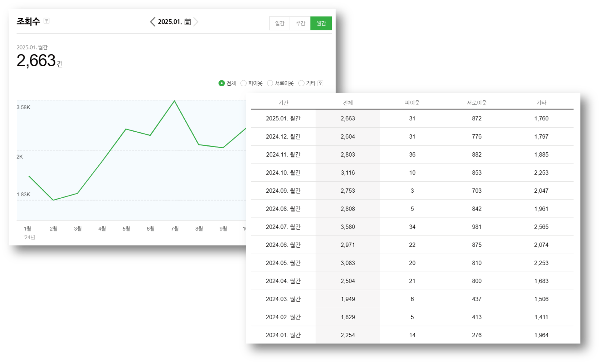The height and width of the screenshot is (364, 601).
Task: Click the 981 서로이웃 value cell
Action: tap(477, 227)
